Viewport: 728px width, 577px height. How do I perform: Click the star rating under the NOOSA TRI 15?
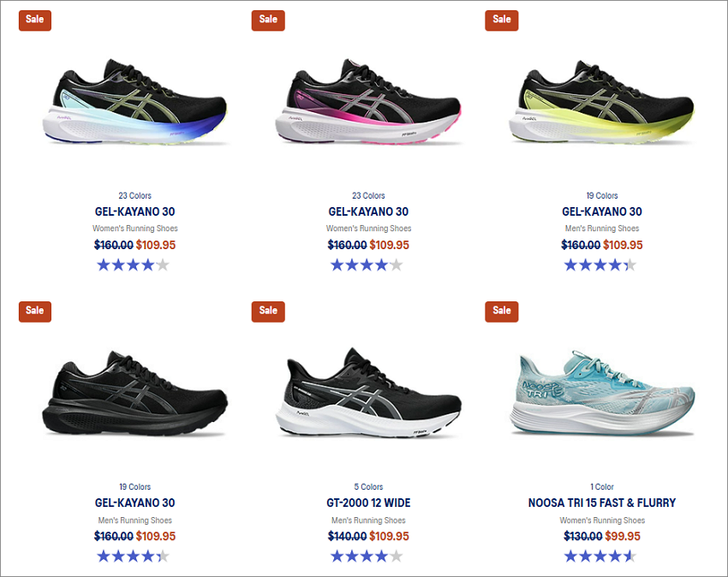point(600,556)
